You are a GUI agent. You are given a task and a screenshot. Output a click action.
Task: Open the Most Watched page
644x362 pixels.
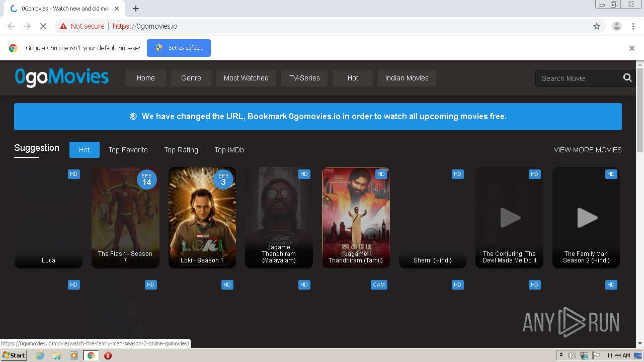(246, 78)
